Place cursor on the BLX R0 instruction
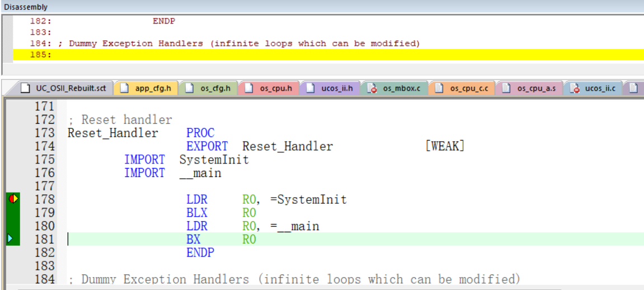The width and height of the screenshot is (644, 290). coord(220,213)
